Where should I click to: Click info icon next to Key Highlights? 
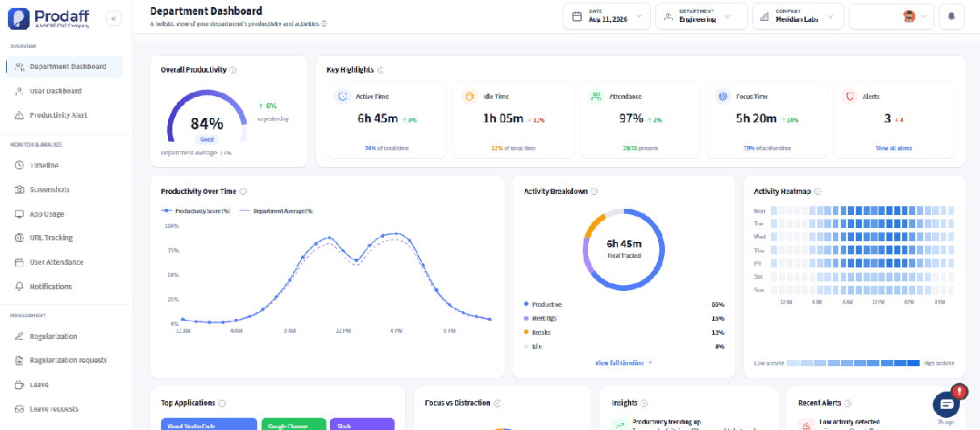[x=381, y=70]
